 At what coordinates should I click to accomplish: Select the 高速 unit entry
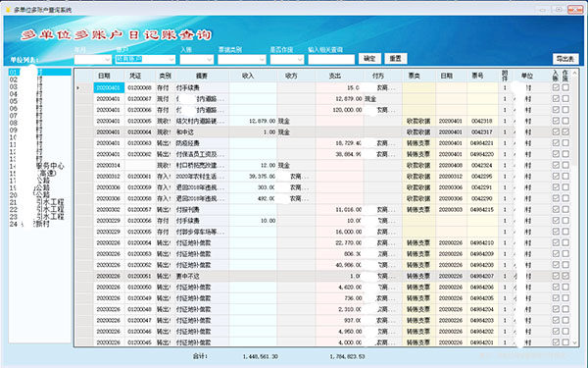[x=40, y=173]
